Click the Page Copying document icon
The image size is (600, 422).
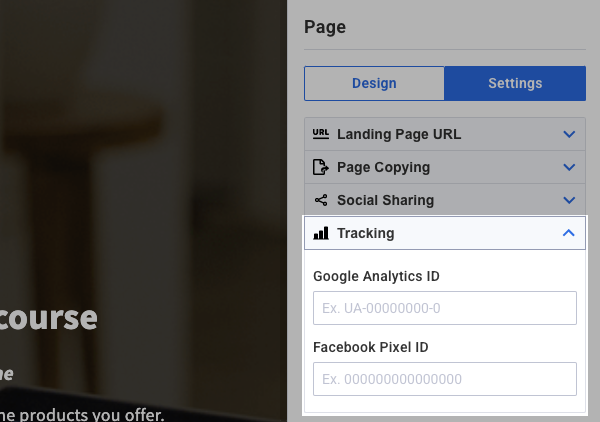point(321,167)
